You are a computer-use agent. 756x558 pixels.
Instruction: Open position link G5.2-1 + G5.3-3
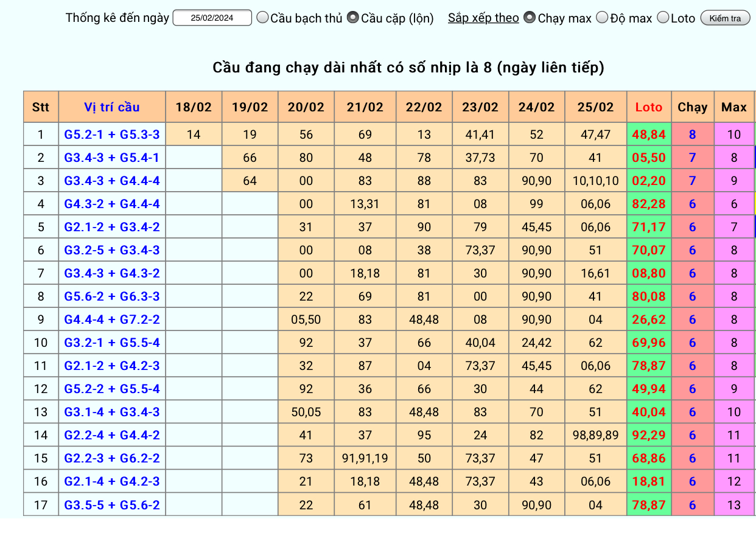click(112, 134)
